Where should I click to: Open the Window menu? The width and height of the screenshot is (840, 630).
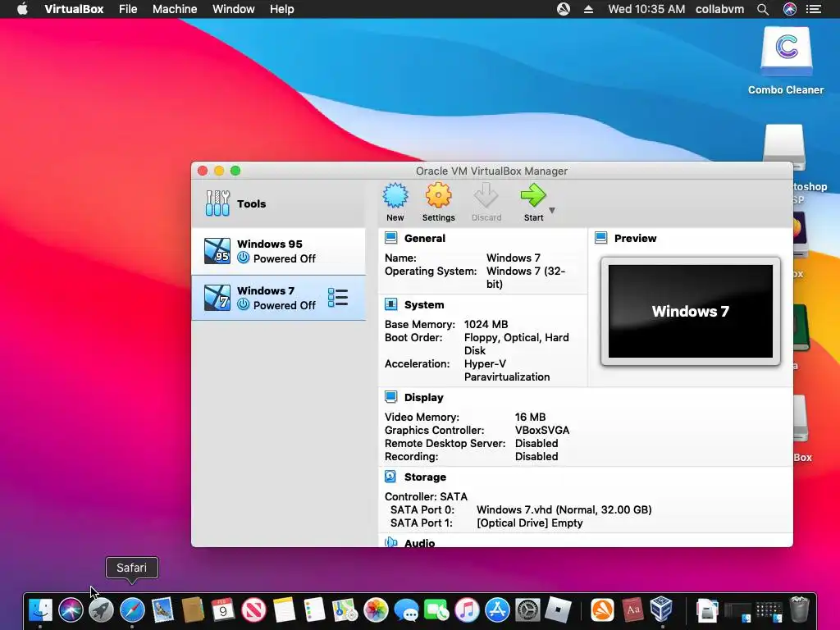click(234, 9)
